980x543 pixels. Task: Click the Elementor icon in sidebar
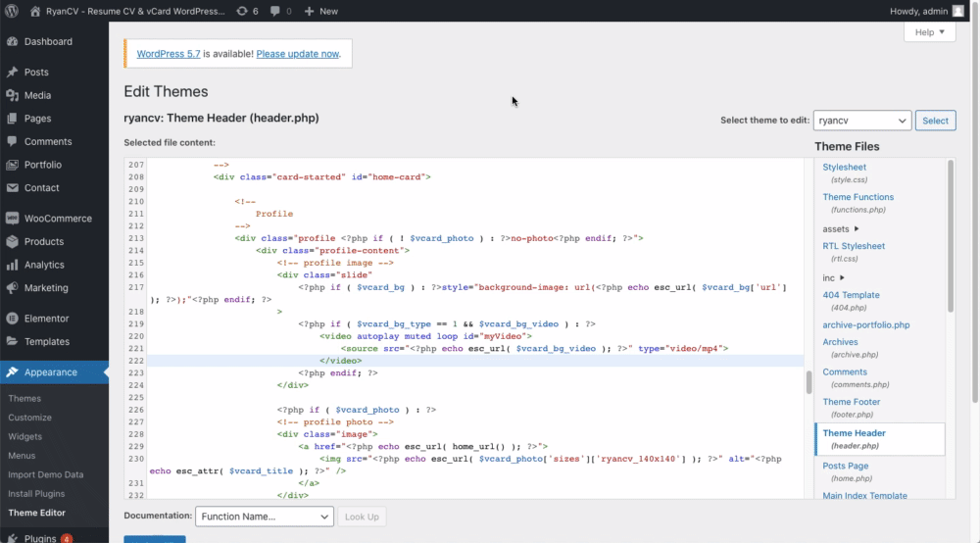pyautogui.click(x=12, y=318)
